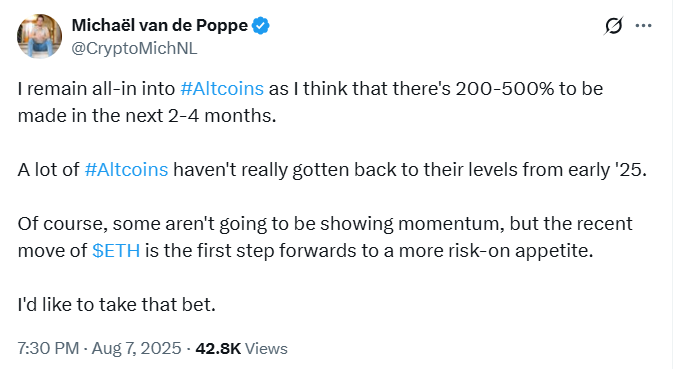Select the #Altcoins hashtag in second paragraph
This screenshot has width=676, height=369.
pyautogui.click(x=126, y=170)
